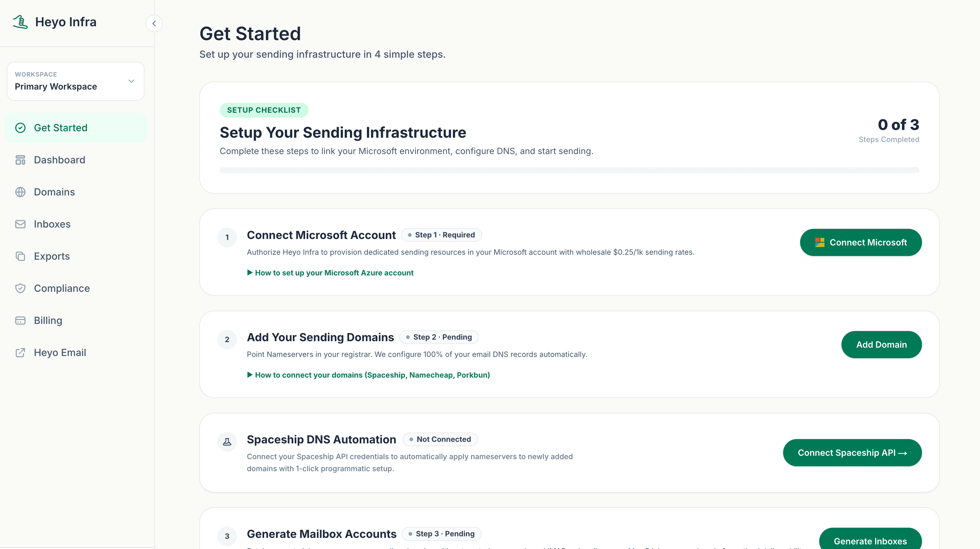
Task: Click Connect Spaceship API button
Action: [x=852, y=453]
